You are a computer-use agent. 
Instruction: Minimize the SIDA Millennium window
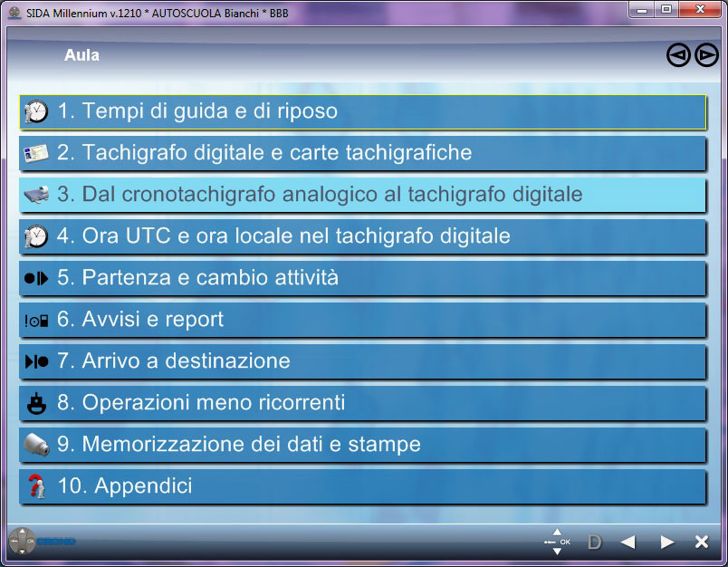tap(643, 9)
